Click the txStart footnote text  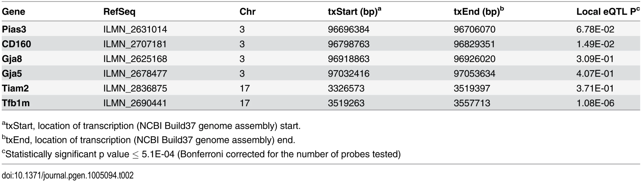[151, 126]
